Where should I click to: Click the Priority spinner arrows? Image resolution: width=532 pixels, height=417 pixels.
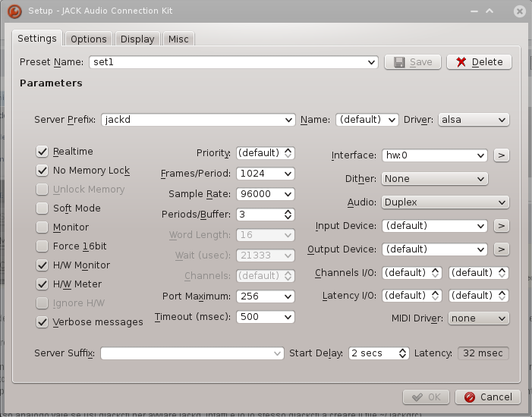(288, 153)
